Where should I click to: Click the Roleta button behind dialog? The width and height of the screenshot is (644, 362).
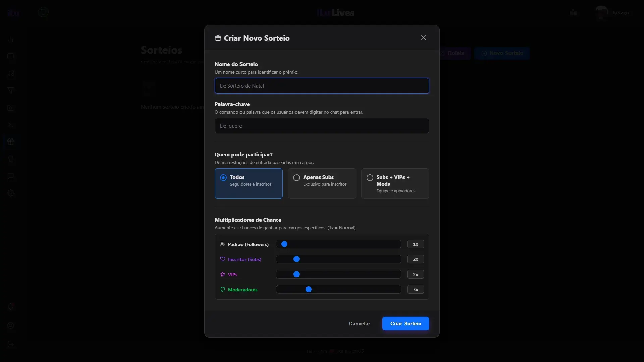pos(455,53)
